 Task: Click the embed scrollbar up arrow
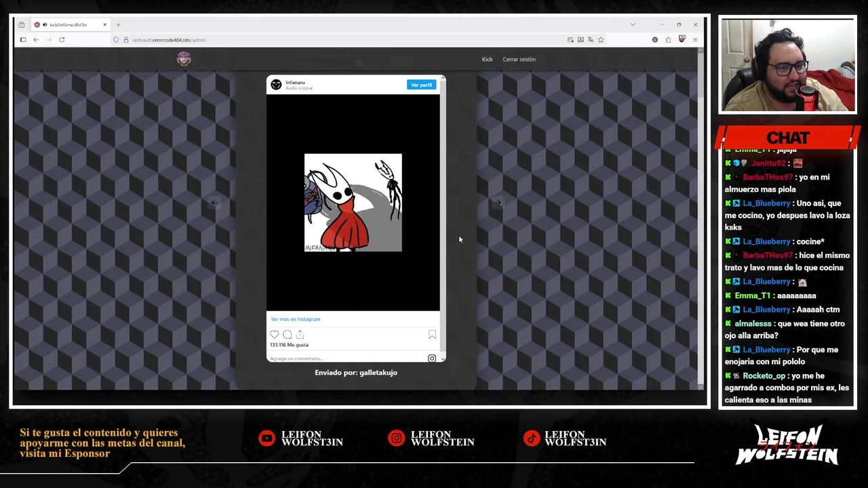pos(443,79)
